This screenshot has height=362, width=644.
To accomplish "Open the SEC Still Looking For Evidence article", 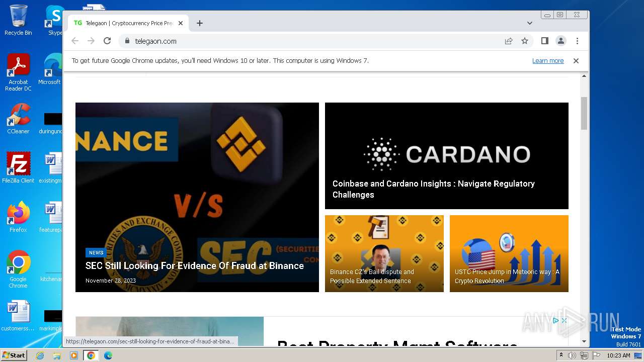I will click(x=194, y=266).
